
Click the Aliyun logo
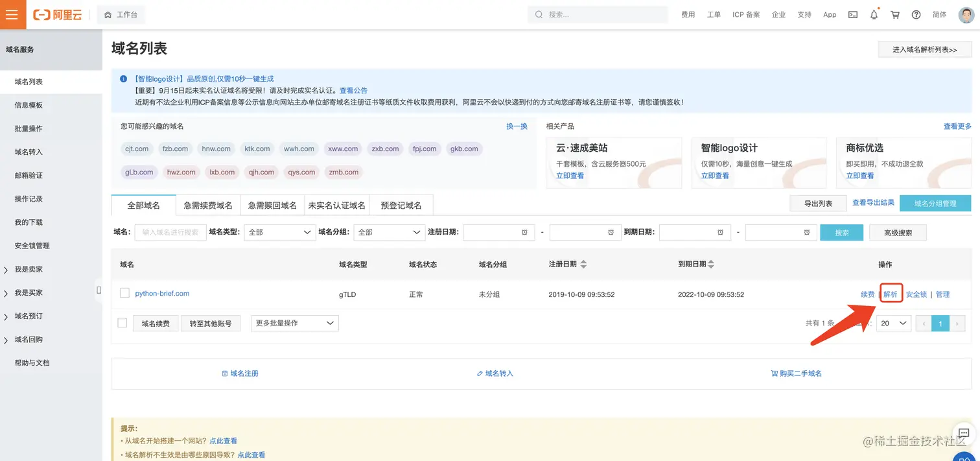click(58, 15)
